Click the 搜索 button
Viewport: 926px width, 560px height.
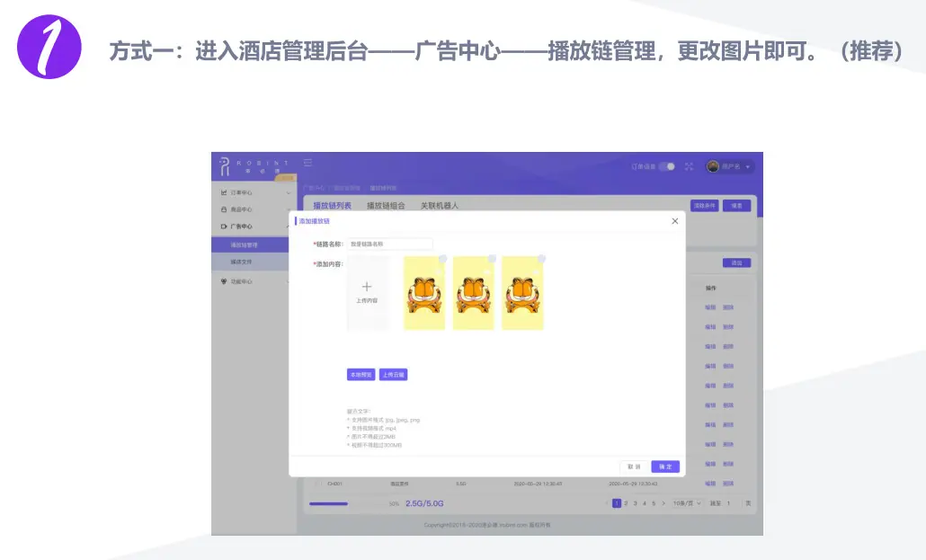point(737,206)
